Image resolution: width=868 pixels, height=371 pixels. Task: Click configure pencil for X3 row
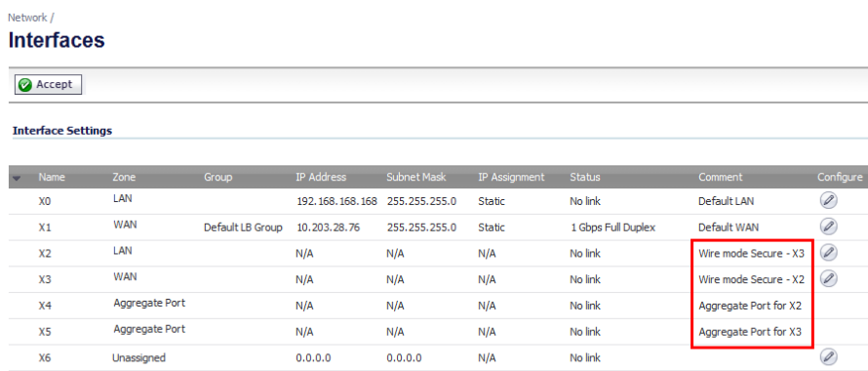coord(828,278)
